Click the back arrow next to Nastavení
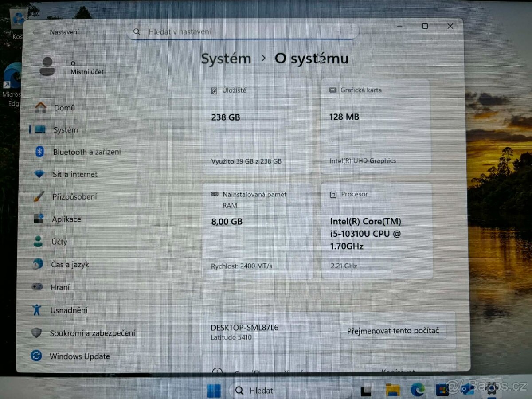 [x=35, y=32]
